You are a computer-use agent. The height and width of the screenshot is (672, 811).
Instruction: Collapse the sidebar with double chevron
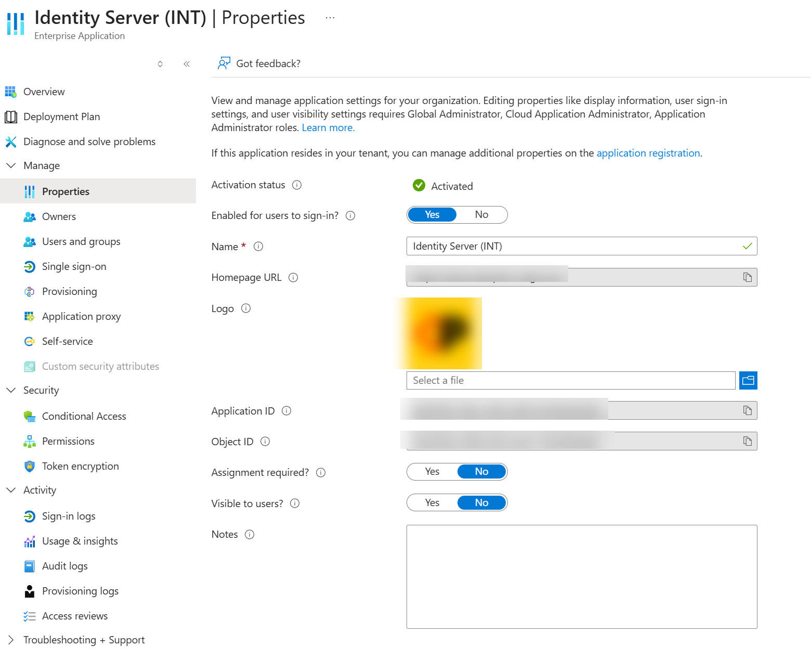187,64
